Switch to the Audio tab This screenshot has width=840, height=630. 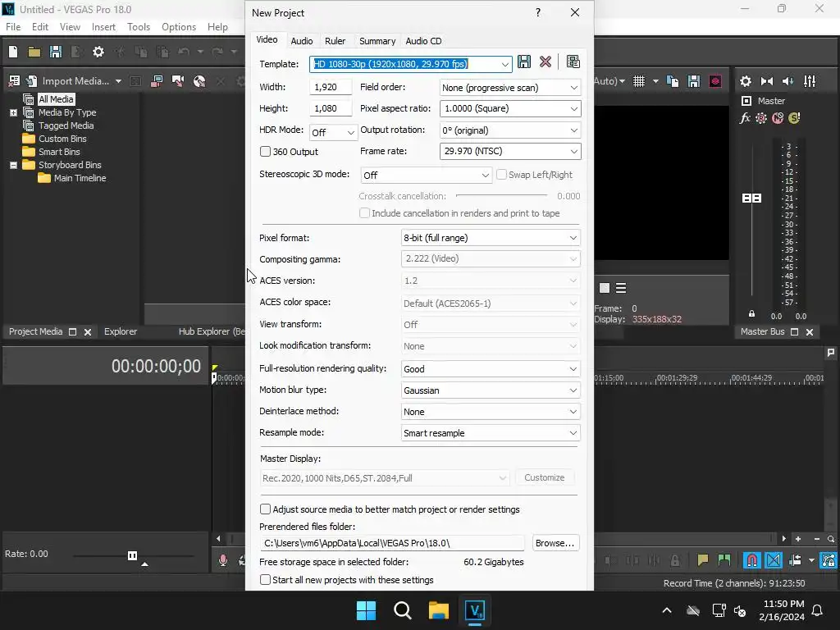[x=302, y=41]
